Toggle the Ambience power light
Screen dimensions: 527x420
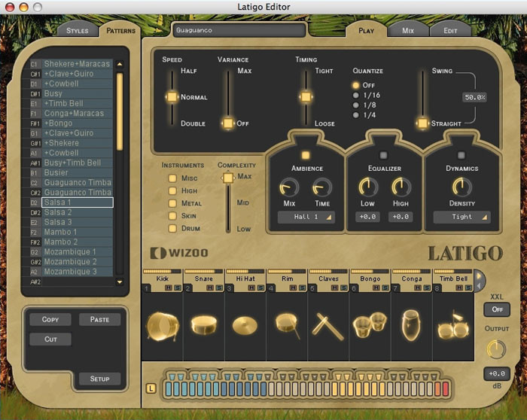coord(306,155)
